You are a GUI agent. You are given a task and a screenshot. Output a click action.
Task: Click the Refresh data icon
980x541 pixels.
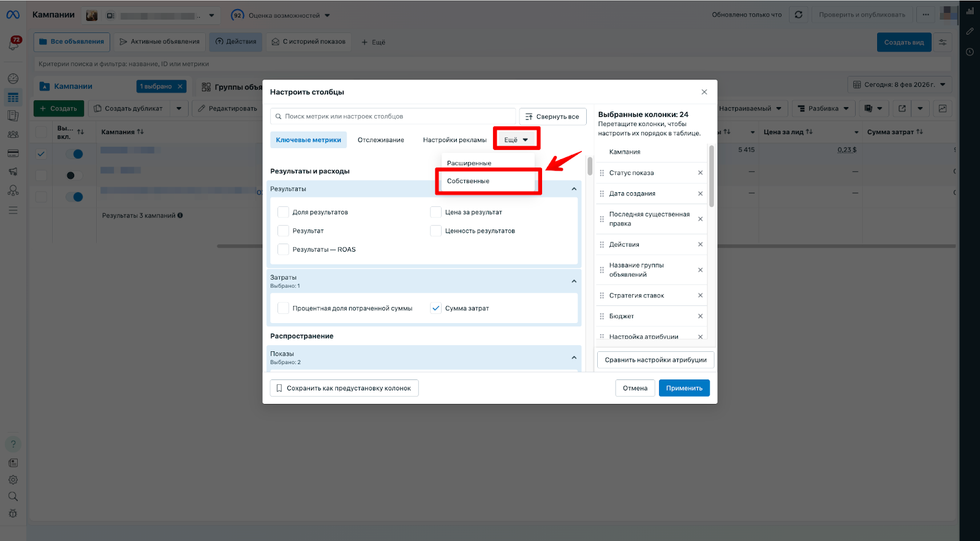point(798,15)
